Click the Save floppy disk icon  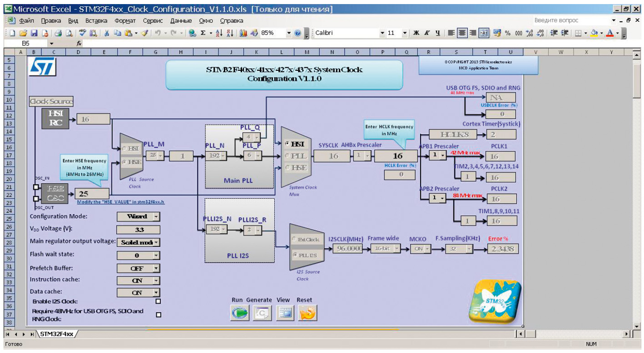[x=34, y=33]
